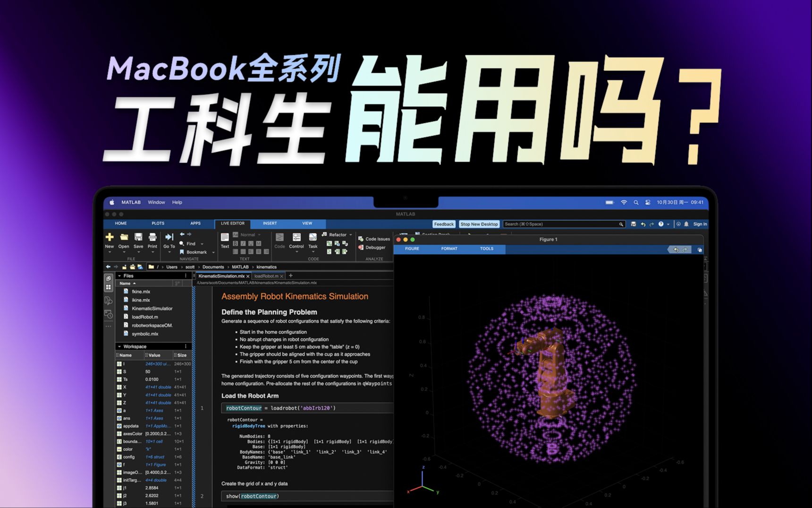Click the Feedback button

(x=444, y=224)
